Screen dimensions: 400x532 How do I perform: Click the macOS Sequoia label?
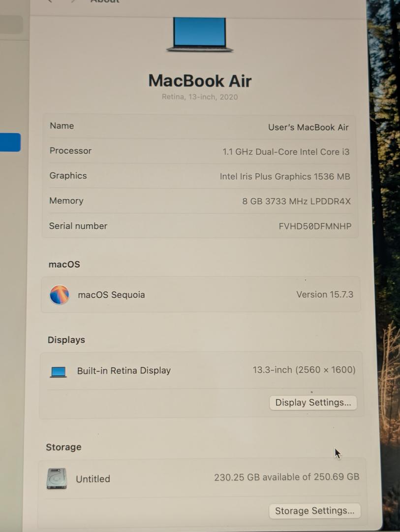tap(111, 295)
